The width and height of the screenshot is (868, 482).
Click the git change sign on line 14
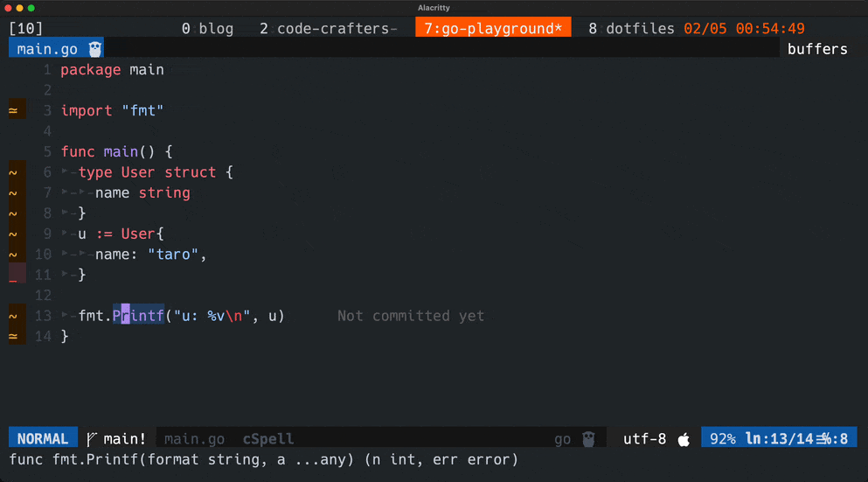click(13, 336)
